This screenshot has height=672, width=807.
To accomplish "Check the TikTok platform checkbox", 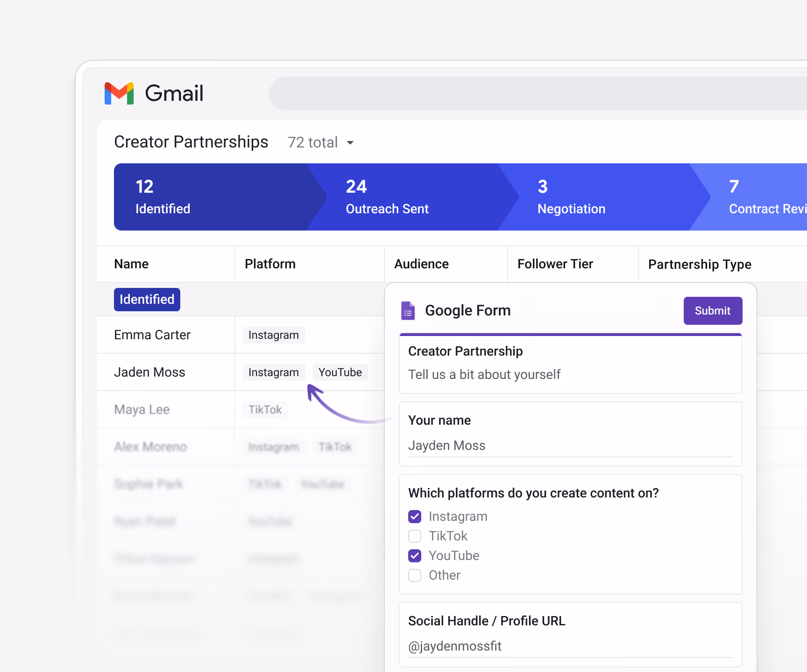I will (x=415, y=536).
